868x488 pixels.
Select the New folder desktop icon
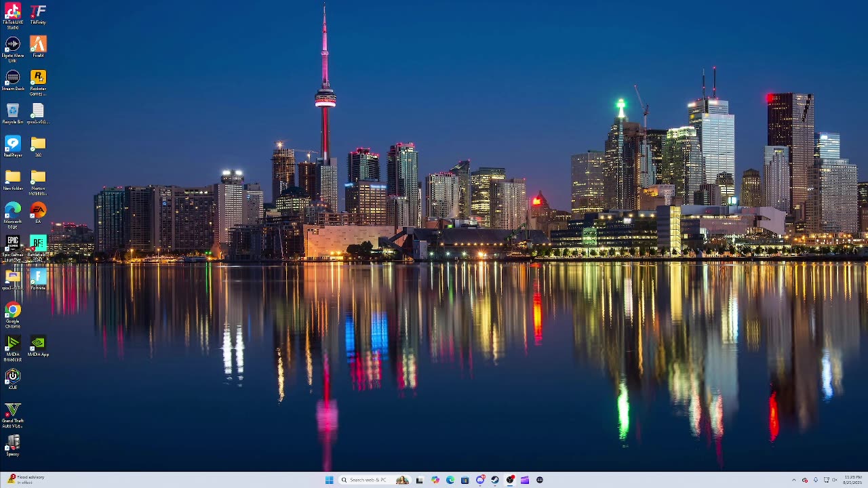(13, 180)
